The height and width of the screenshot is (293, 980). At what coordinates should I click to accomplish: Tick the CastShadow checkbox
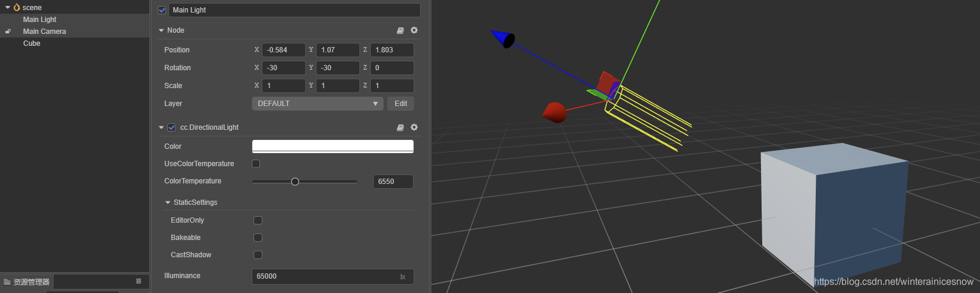[x=258, y=255]
